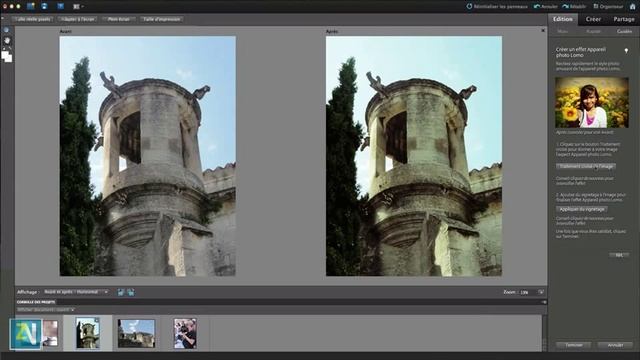Click the Taille réelle pixels button
Screen dimensions: 640x360
click(33, 19)
